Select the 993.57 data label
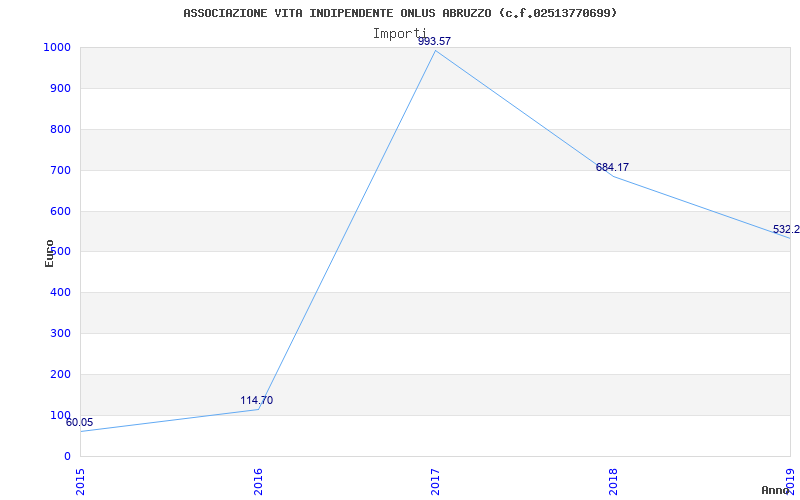Viewport: 800px width, 500px height. point(434,41)
